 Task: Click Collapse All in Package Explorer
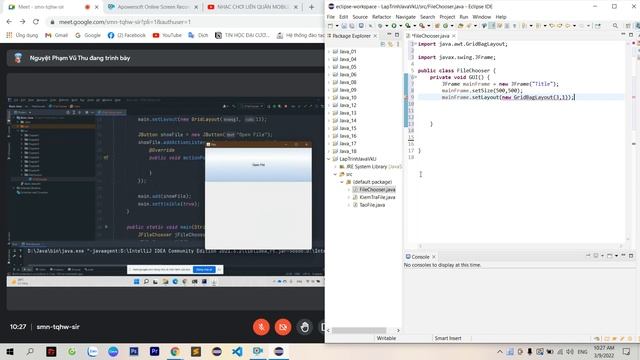coord(383,44)
